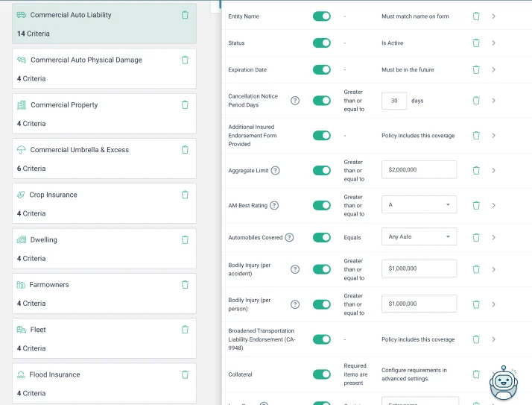Click the Bodily Injury per accident amount field
Viewport: 532px width, 405px height.
pyautogui.click(x=419, y=269)
